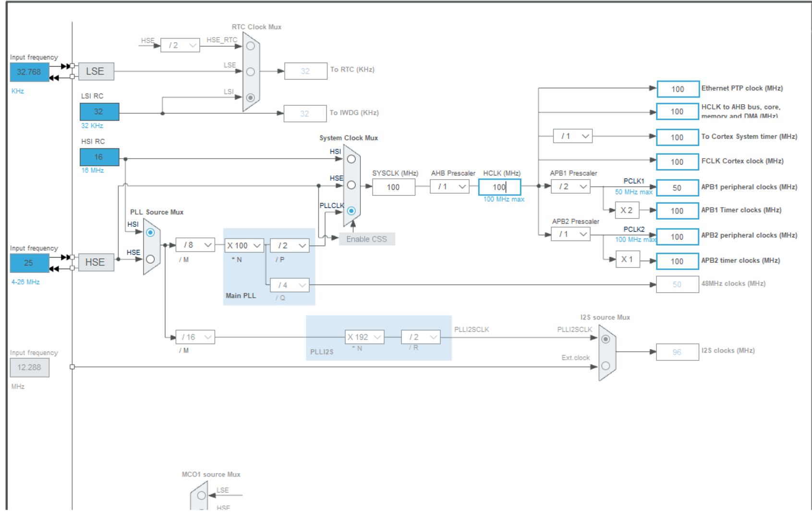
Task: Click the HCLK (MHz) input field
Action: [x=499, y=187]
